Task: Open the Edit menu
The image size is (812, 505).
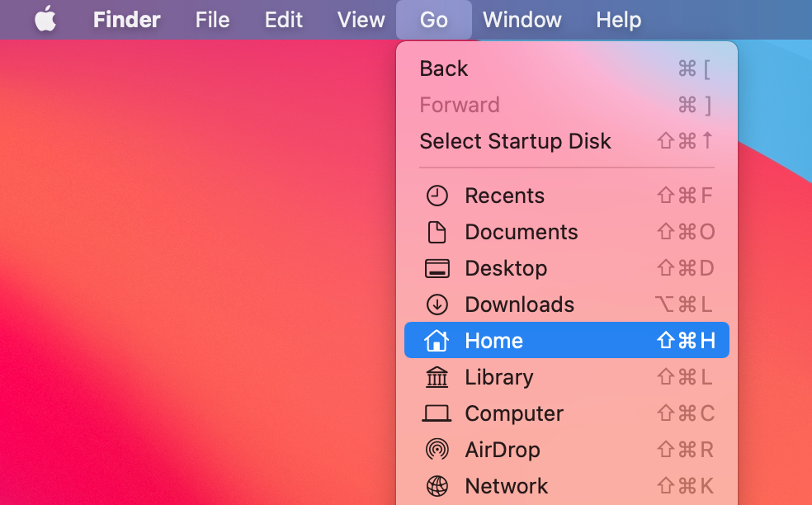Action: click(284, 20)
